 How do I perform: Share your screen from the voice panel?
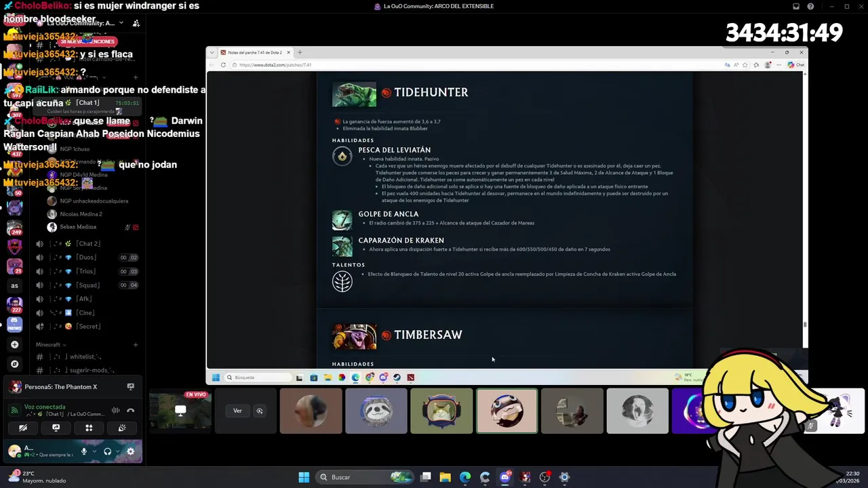[56, 428]
